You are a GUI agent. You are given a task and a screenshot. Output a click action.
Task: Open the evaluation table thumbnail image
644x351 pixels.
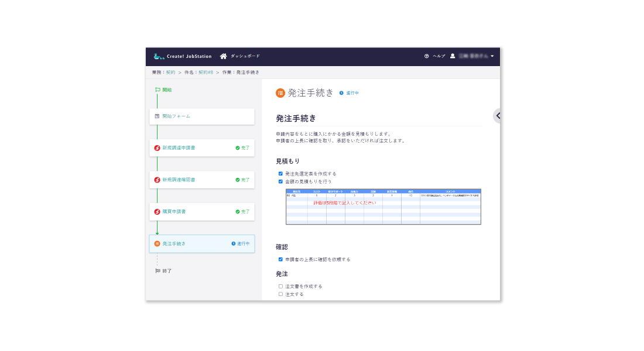click(x=383, y=207)
